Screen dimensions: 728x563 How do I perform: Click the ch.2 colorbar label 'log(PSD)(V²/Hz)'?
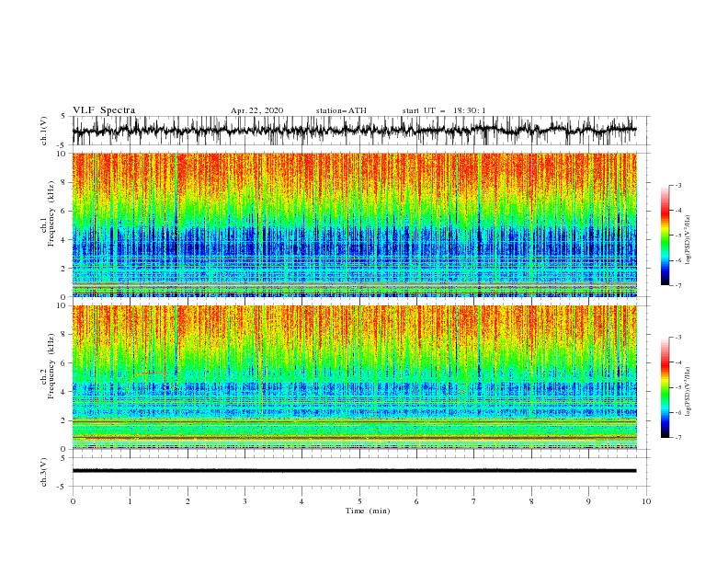(x=688, y=391)
